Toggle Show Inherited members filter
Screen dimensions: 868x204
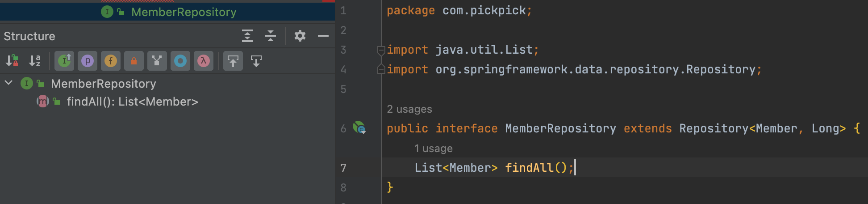click(64, 60)
